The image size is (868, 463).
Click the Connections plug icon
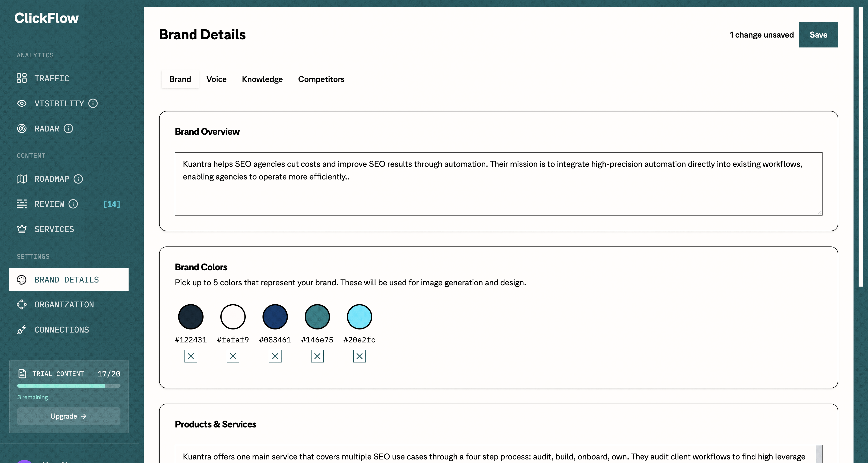click(x=22, y=330)
